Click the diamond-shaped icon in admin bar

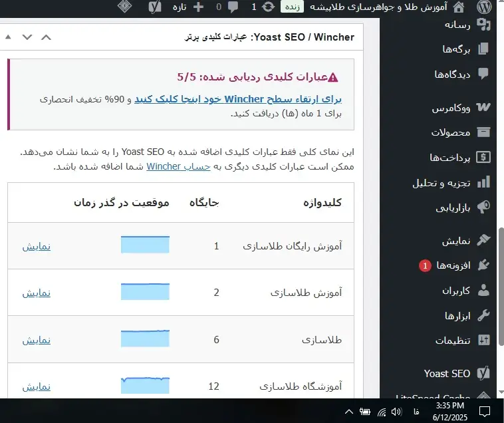125,7
